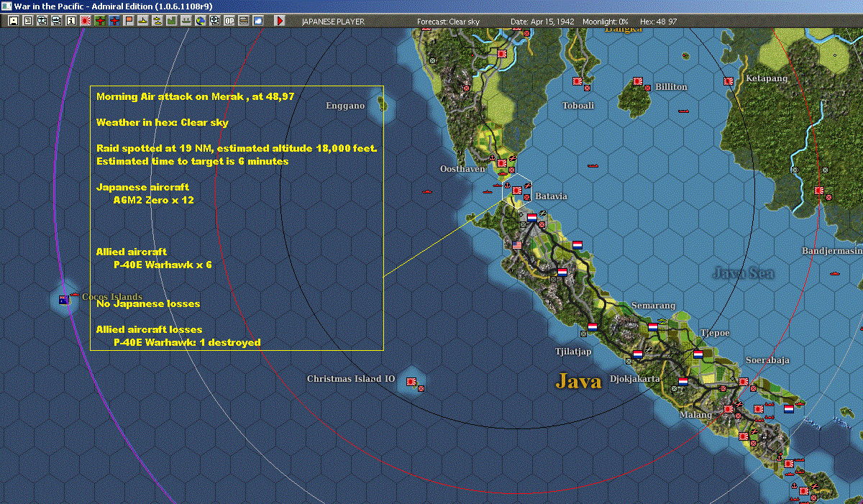Select the Japanese flag at Toboali
Viewport: 863px width, 504px height.
point(578,81)
